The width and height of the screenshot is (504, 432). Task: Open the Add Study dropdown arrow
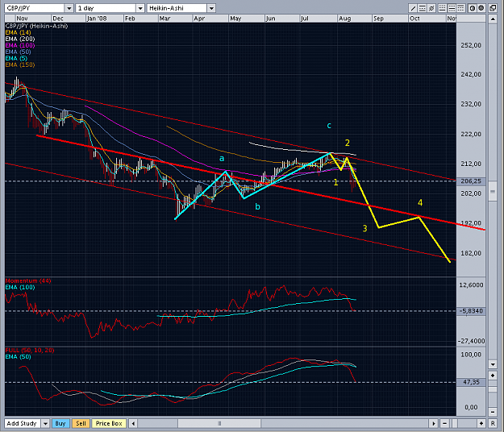coord(45,423)
